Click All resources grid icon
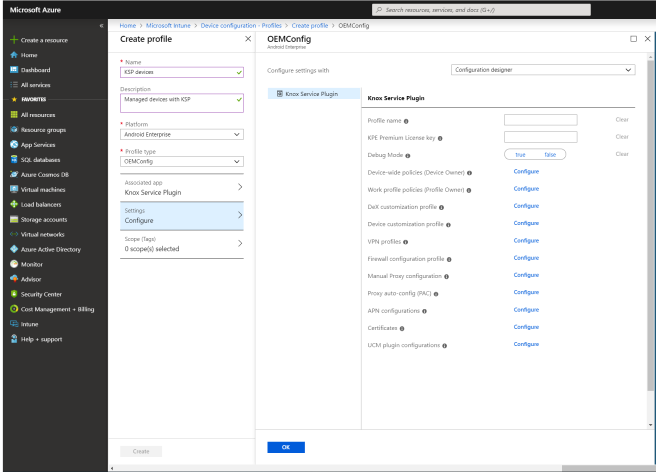 [x=14, y=115]
